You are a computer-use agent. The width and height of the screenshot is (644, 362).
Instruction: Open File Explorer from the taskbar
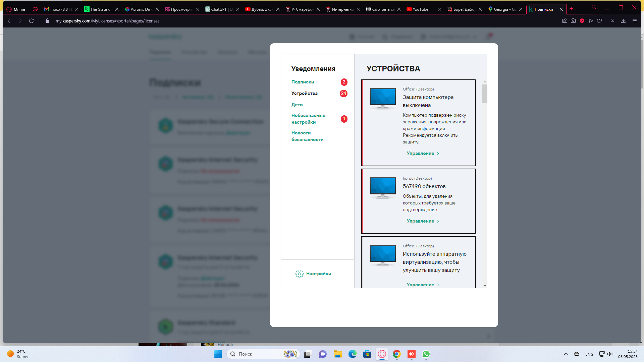point(337,354)
